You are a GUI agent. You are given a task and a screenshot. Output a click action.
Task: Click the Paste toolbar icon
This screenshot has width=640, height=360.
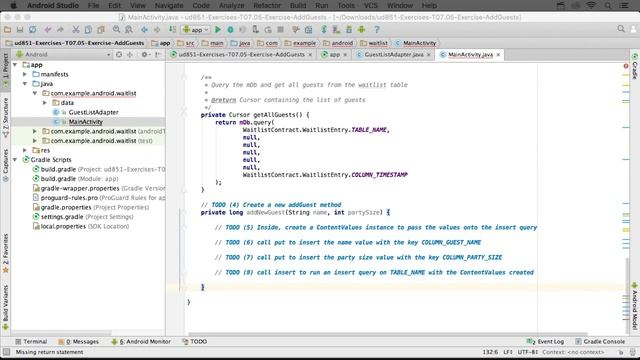(x=100, y=30)
